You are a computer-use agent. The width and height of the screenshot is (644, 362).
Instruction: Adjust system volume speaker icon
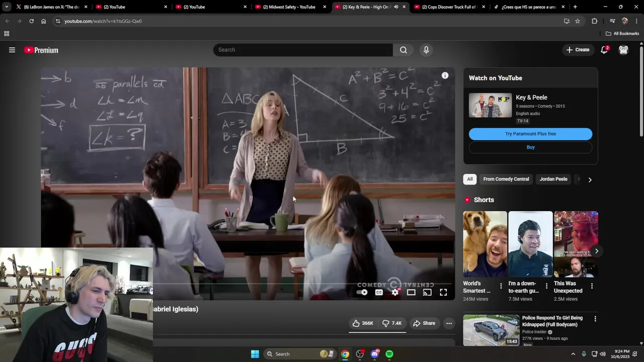pyautogui.click(x=603, y=354)
